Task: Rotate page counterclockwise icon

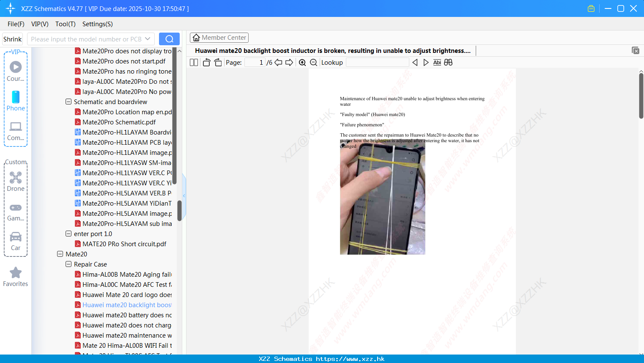Action: click(206, 62)
